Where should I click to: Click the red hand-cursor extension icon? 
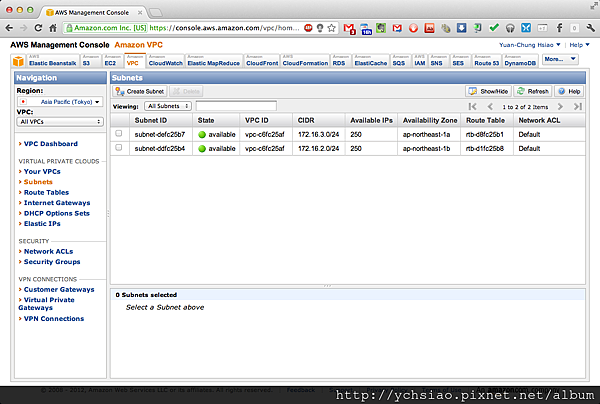413,28
